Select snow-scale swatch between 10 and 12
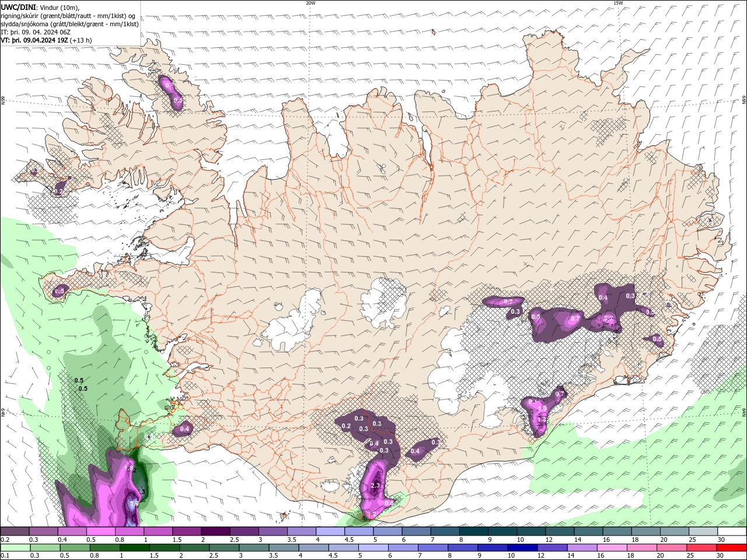 (x=531, y=531)
